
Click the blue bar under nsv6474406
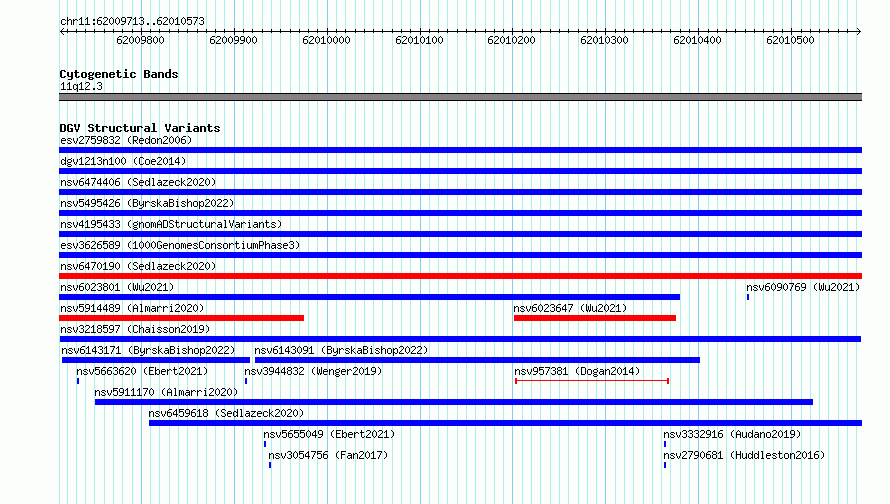(x=460, y=192)
